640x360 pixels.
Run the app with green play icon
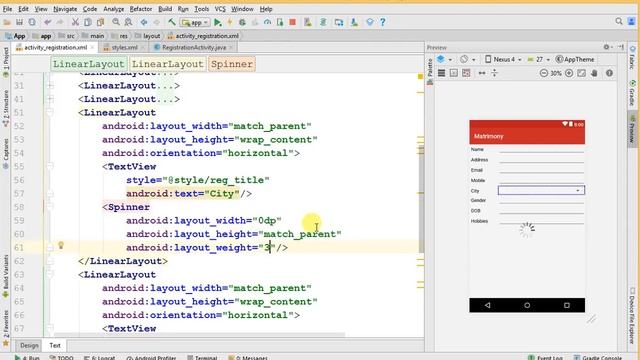point(218,22)
